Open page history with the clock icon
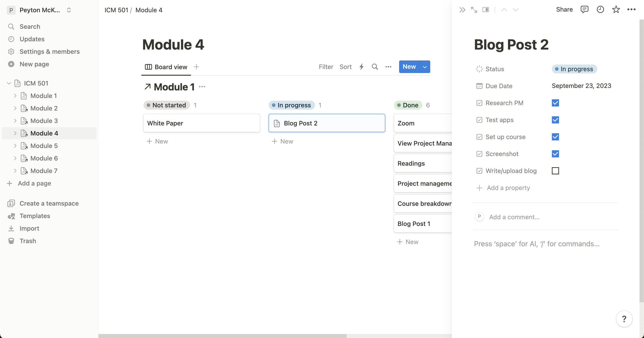The image size is (644, 338). (x=600, y=10)
